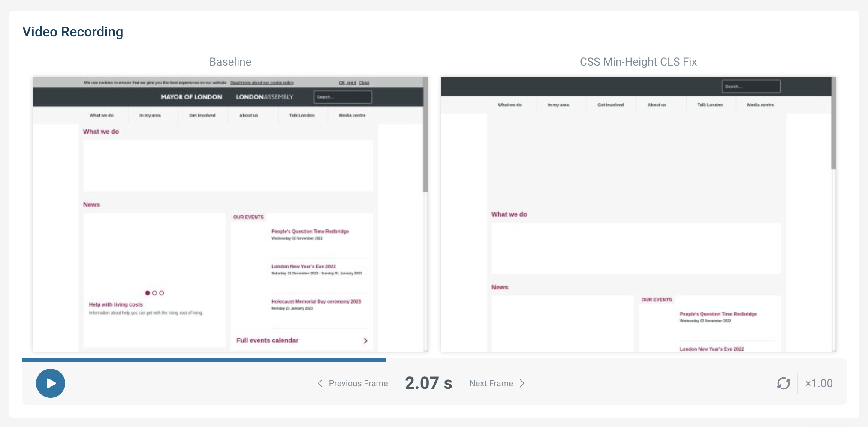
Task: Click the CLS Fix frame scrollbar
Action: point(833,123)
